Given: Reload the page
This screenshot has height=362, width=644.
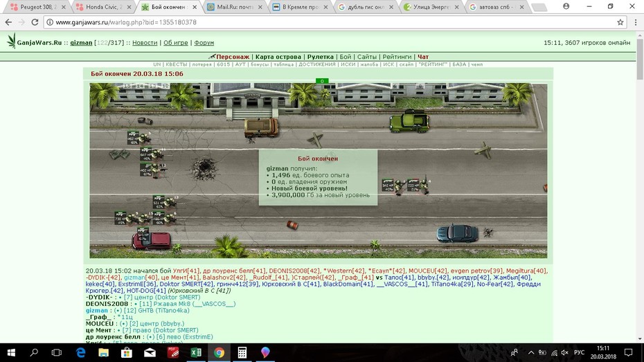Looking at the screenshot, I should pos(35,22).
